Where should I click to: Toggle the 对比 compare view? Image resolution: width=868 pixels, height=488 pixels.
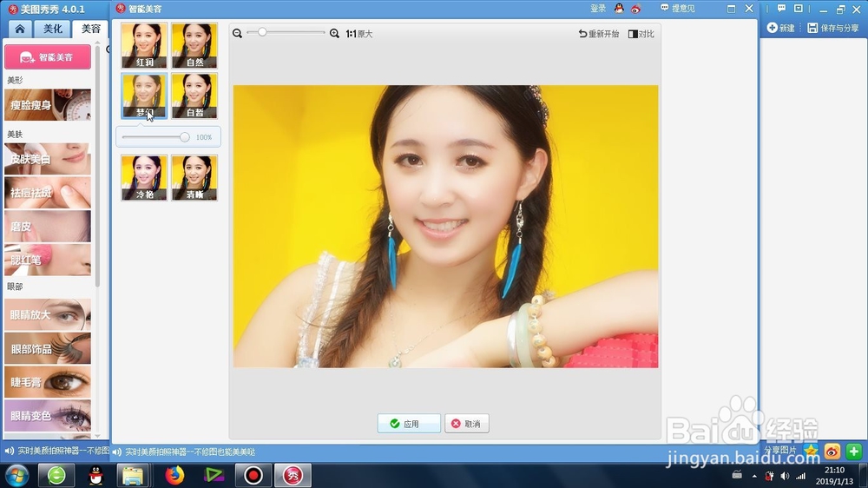(641, 34)
